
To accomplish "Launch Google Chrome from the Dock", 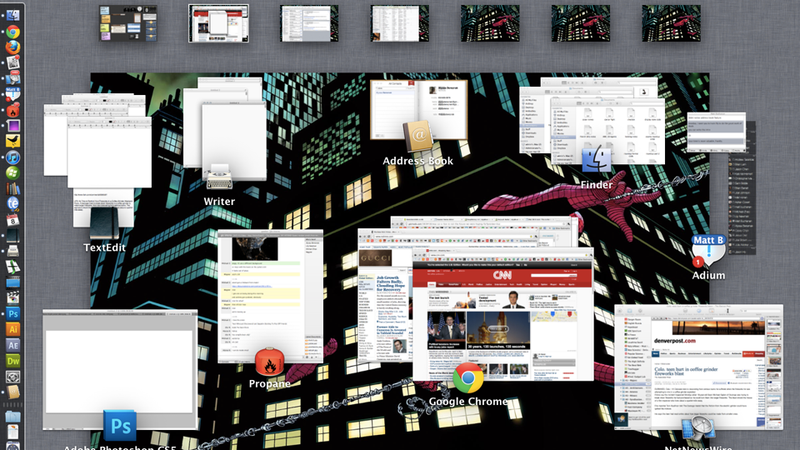I will pos(13,32).
